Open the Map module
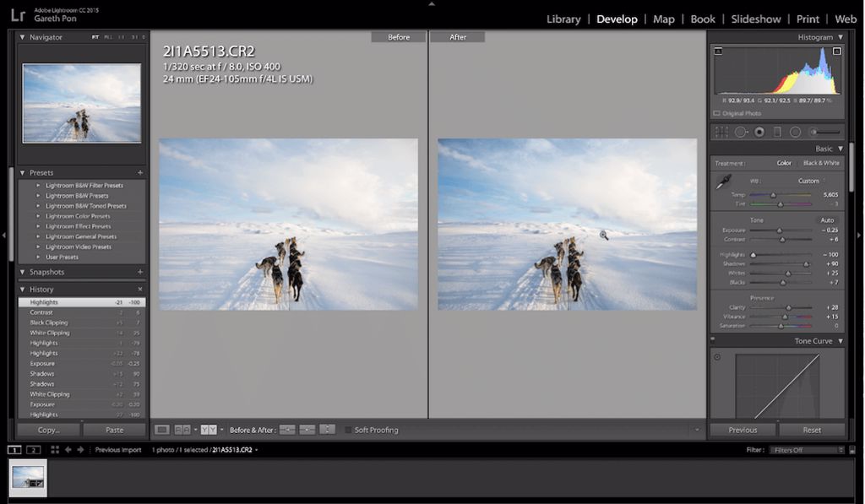 point(664,19)
